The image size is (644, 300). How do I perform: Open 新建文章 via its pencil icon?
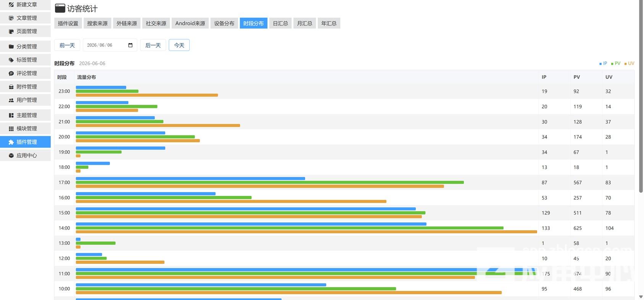[11, 5]
